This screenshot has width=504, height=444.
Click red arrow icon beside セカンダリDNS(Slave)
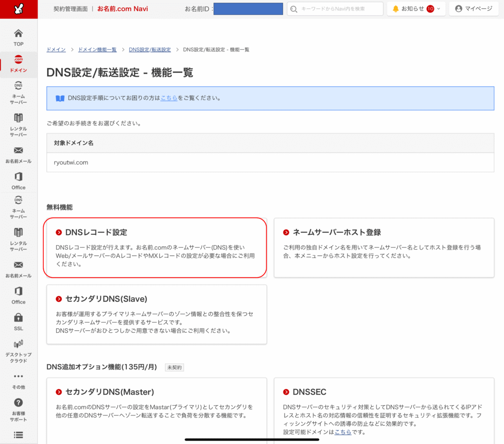(59, 299)
